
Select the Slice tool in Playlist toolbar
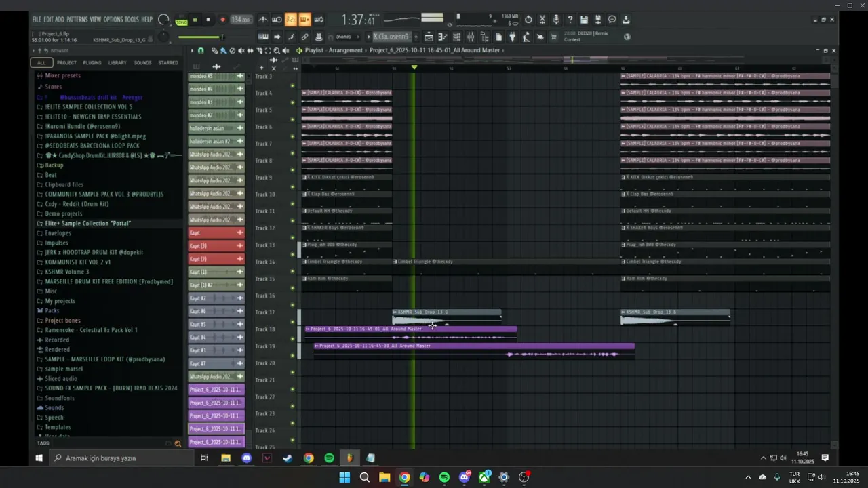click(259, 51)
